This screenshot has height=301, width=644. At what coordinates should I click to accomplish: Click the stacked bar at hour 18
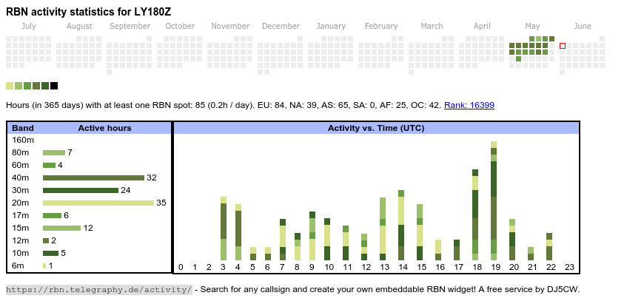coord(475,214)
